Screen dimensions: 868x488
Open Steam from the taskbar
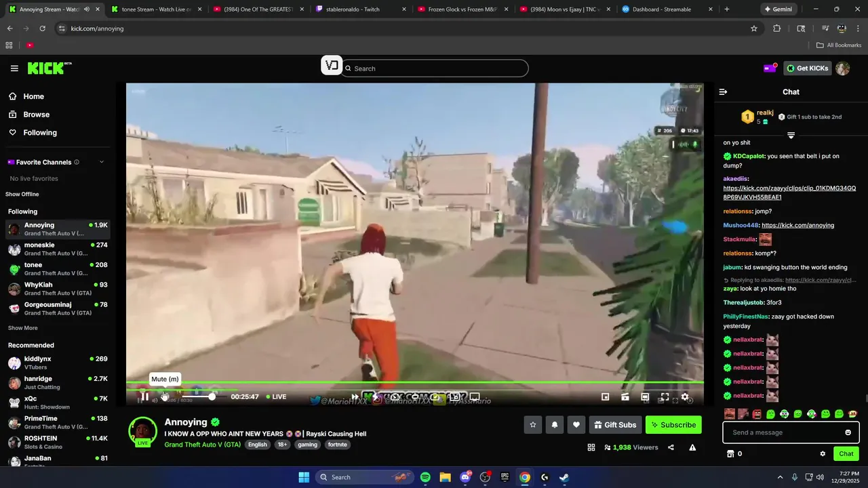tap(564, 477)
